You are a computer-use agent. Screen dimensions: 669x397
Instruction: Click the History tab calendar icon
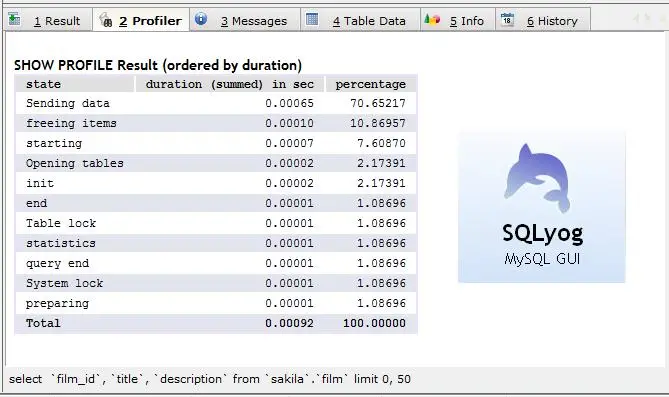(507, 19)
